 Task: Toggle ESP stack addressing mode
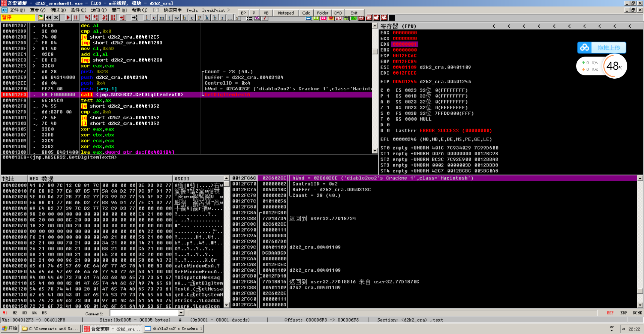tap(610, 313)
